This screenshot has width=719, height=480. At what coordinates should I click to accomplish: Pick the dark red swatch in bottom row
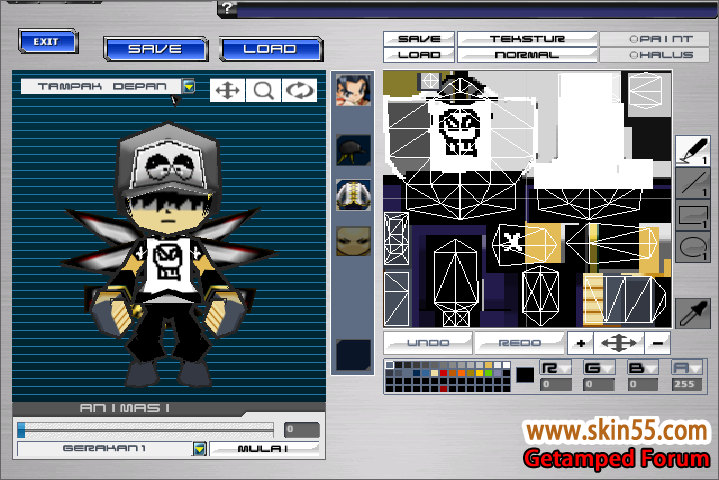[443, 389]
